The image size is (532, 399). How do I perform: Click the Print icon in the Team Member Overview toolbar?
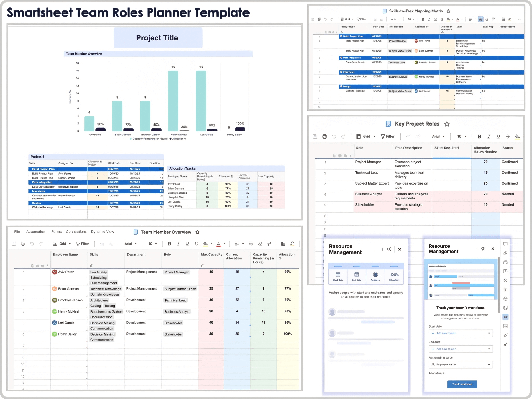[x=23, y=244]
